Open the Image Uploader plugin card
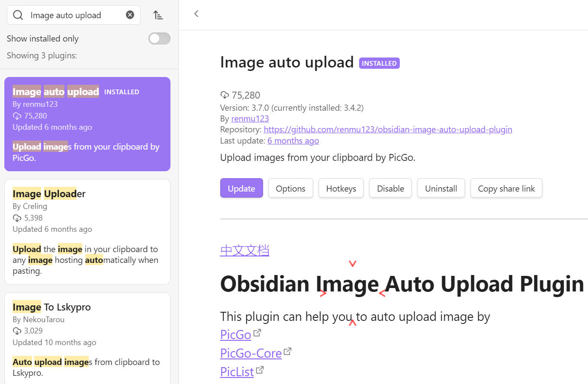The width and height of the screenshot is (588, 384). (87, 232)
